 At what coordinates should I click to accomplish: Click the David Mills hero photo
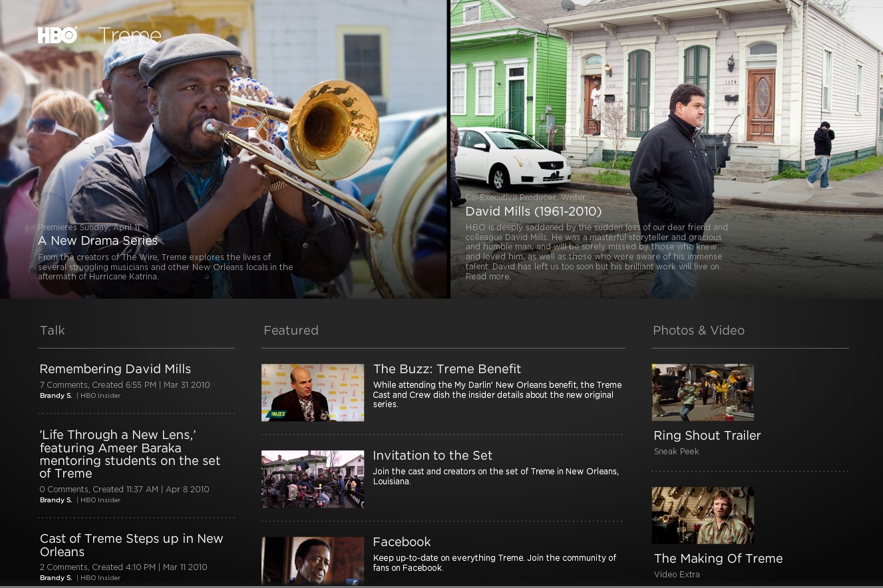click(667, 149)
